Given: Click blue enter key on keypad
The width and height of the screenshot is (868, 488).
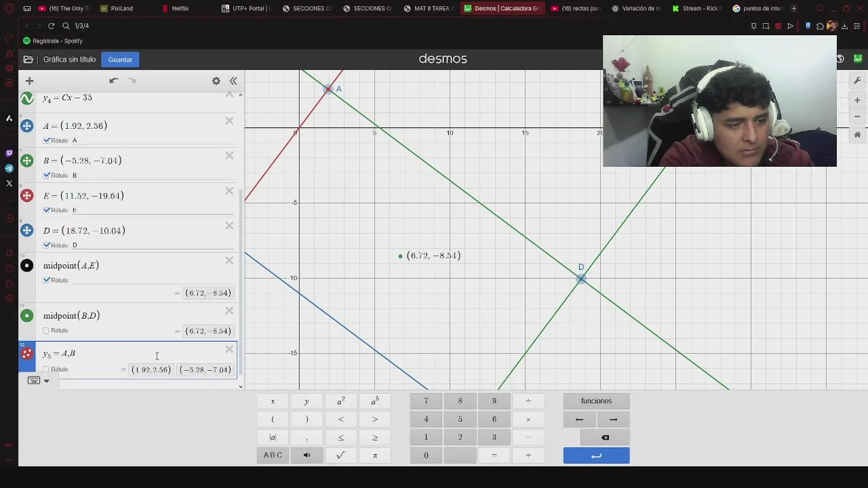Looking at the screenshot, I should 596,455.
